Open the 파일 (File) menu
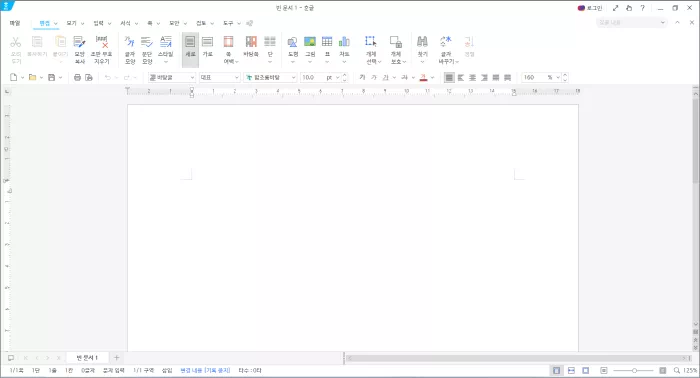700x378 pixels. point(15,23)
